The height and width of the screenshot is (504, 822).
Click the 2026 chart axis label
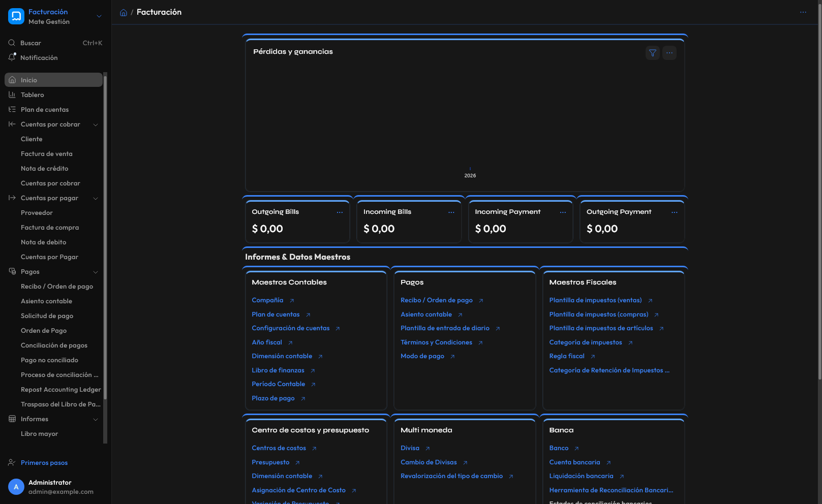click(470, 176)
